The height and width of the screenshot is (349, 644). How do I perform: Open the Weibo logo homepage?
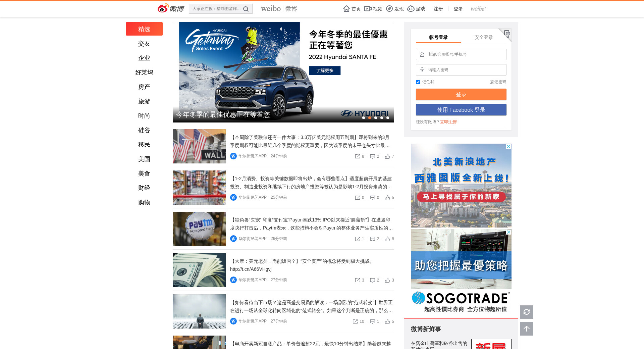point(171,9)
